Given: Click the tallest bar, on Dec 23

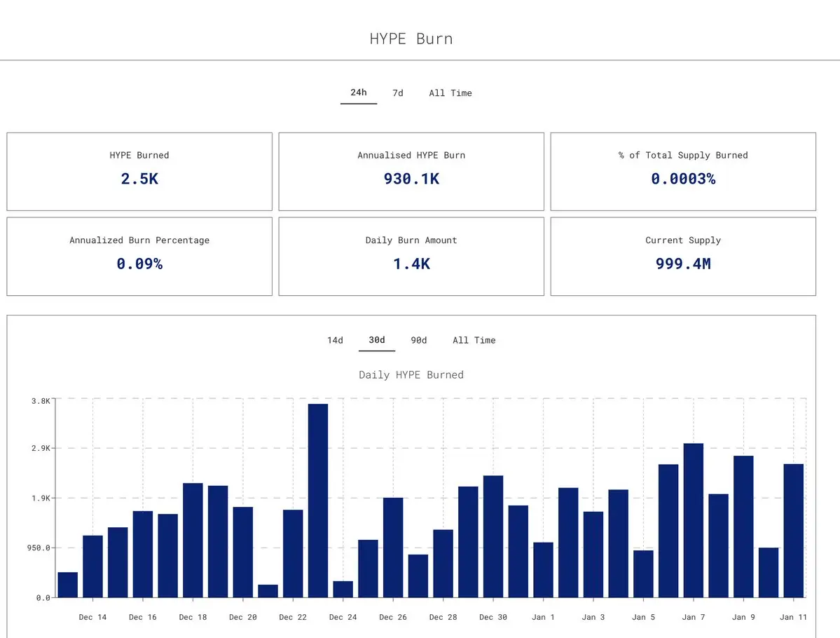Looking at the screenshot, I should 318,501.
